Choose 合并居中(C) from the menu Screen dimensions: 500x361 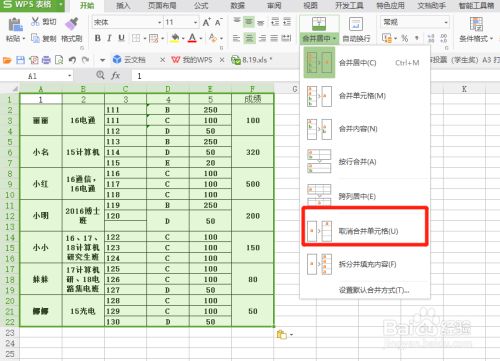coord(365,63)
